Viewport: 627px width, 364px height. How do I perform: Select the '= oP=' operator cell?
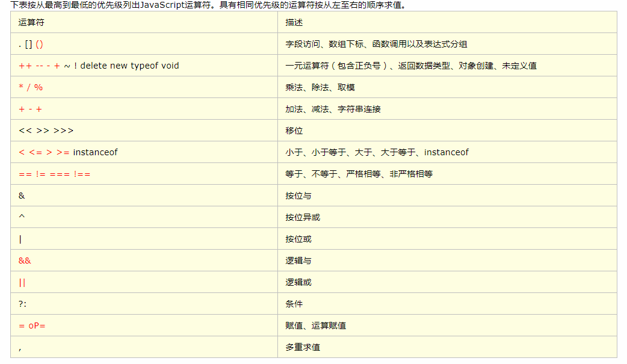pos(144,325)
